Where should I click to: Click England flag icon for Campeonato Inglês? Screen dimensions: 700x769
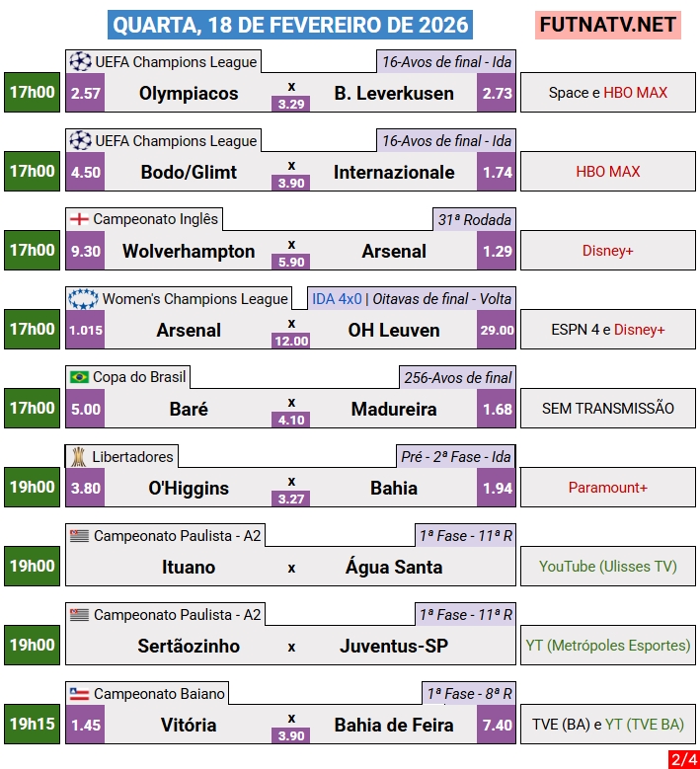click(79, 219)
